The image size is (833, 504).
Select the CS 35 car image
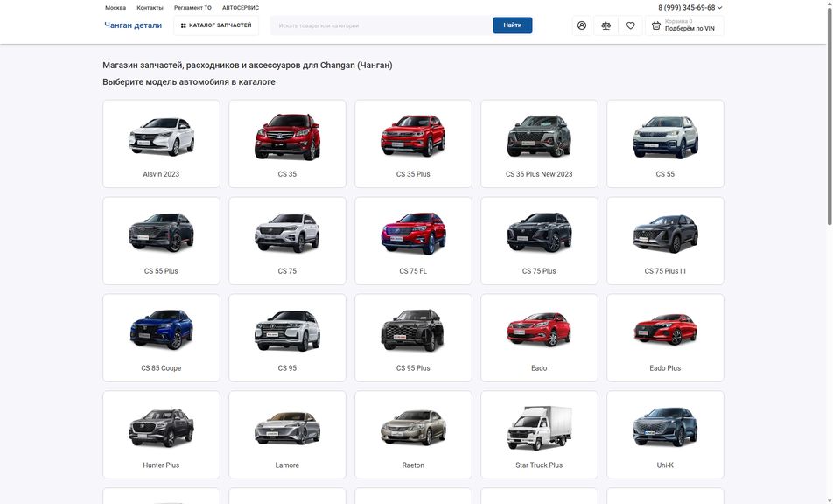pos(287,136)
